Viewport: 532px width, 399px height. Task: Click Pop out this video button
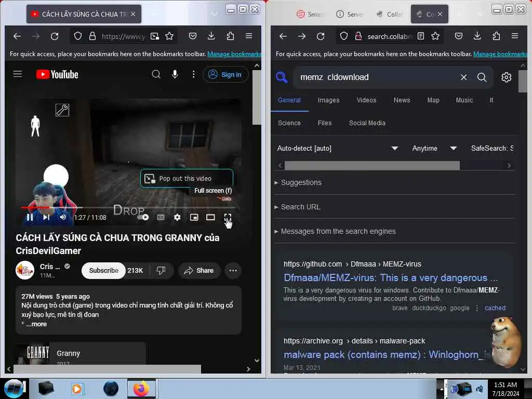(x=187, y=179)
